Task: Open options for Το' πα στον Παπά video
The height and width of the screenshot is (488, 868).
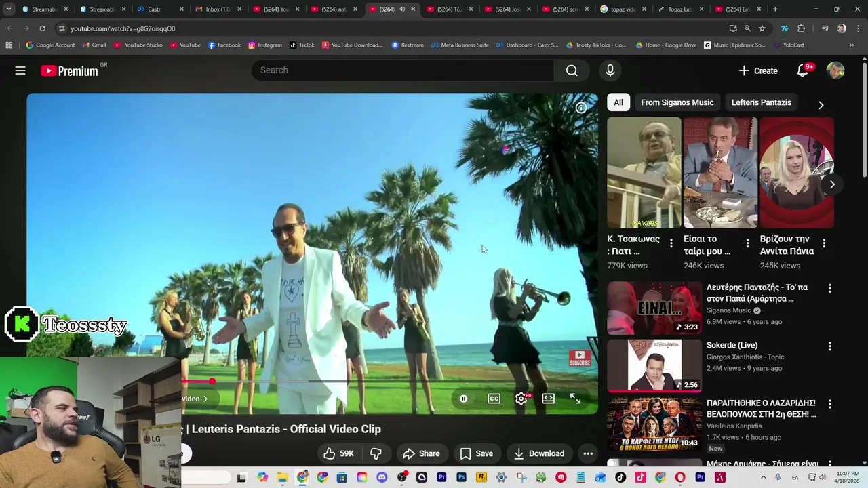Action: (829, 289)
